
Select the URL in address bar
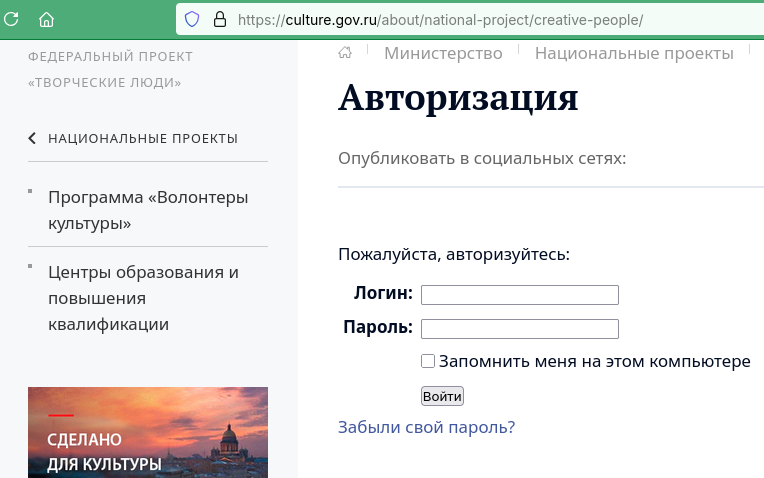[440, 20]
